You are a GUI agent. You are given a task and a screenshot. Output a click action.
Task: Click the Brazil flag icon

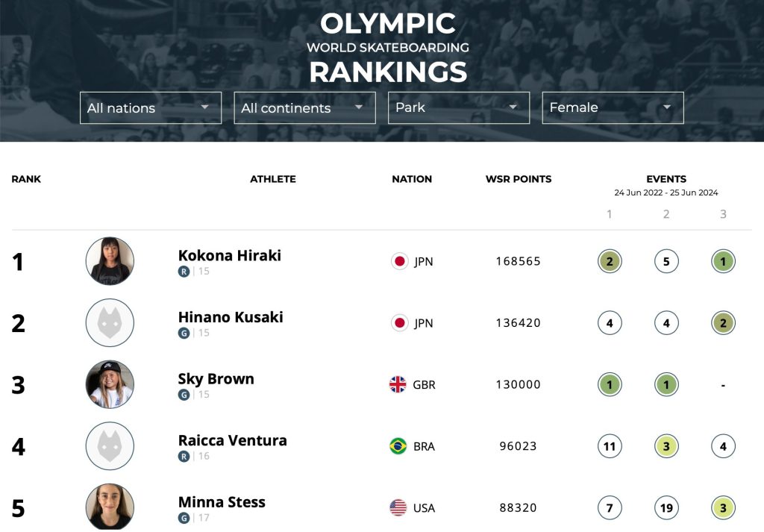[x=398, y=445]
